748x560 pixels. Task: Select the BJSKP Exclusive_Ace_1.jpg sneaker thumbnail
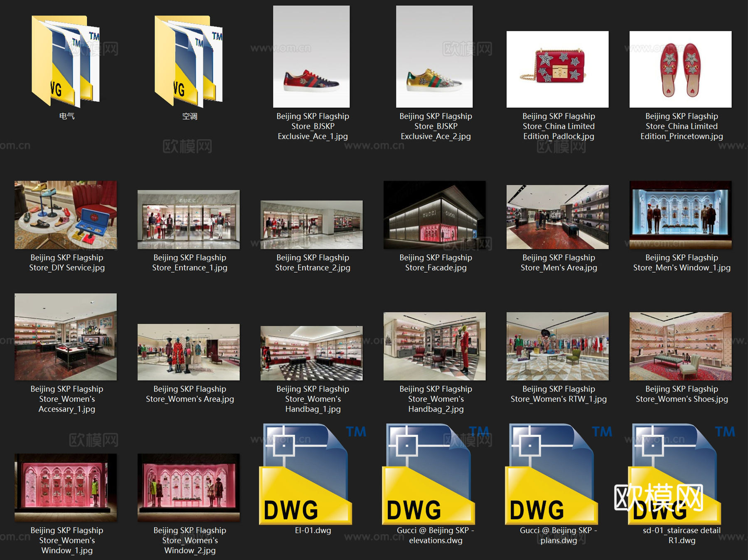[x=311, y=57]
